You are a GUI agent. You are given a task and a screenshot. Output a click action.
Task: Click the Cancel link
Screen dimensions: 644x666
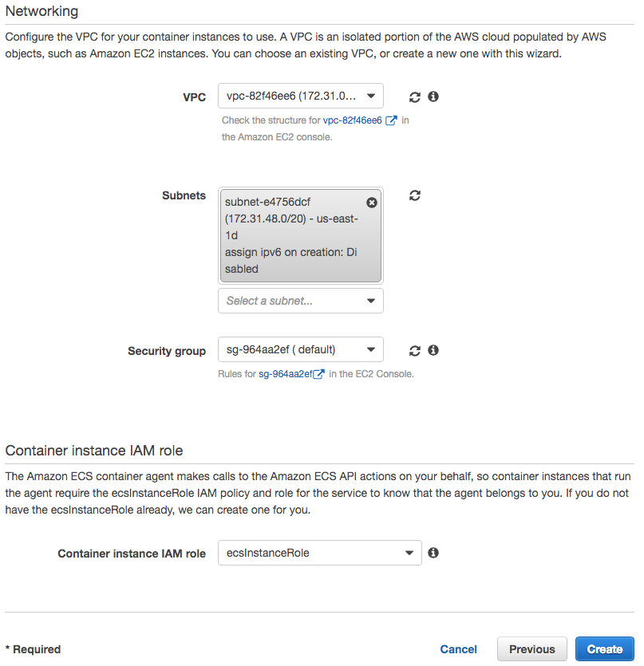(458, 648)
